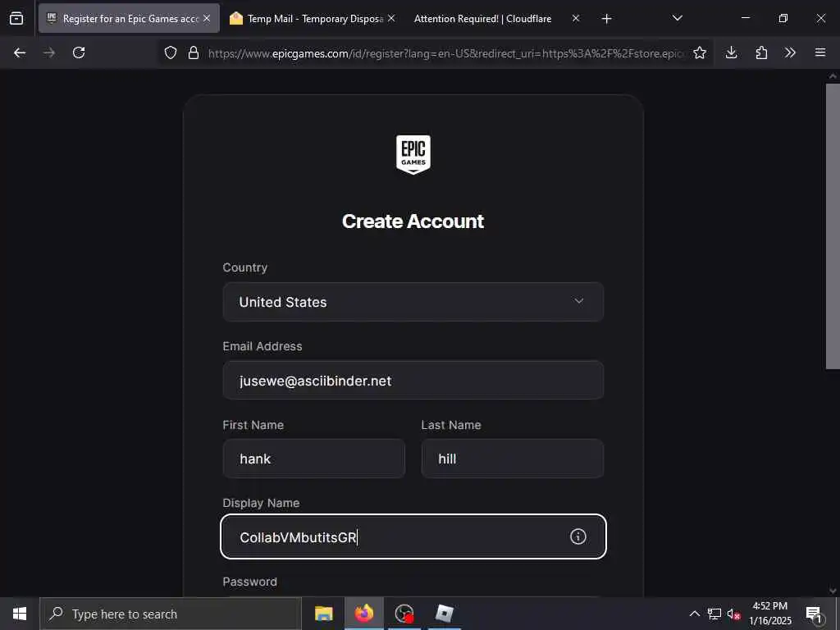Open the Downloads panel
This screenshot has width=840, height=630.
point(731,52)
